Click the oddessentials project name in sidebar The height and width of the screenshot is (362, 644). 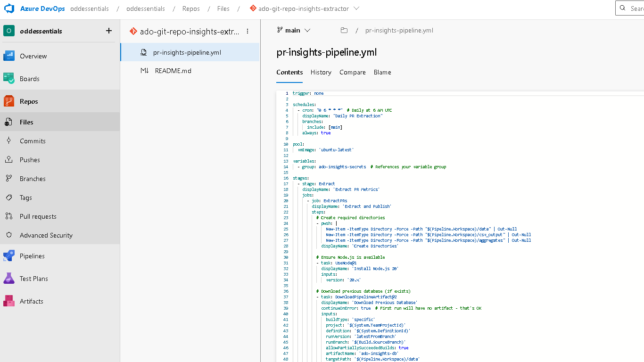point(41,31)
